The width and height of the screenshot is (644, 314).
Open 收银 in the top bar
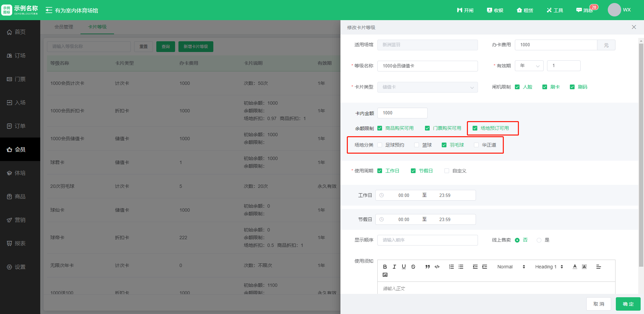495,10
